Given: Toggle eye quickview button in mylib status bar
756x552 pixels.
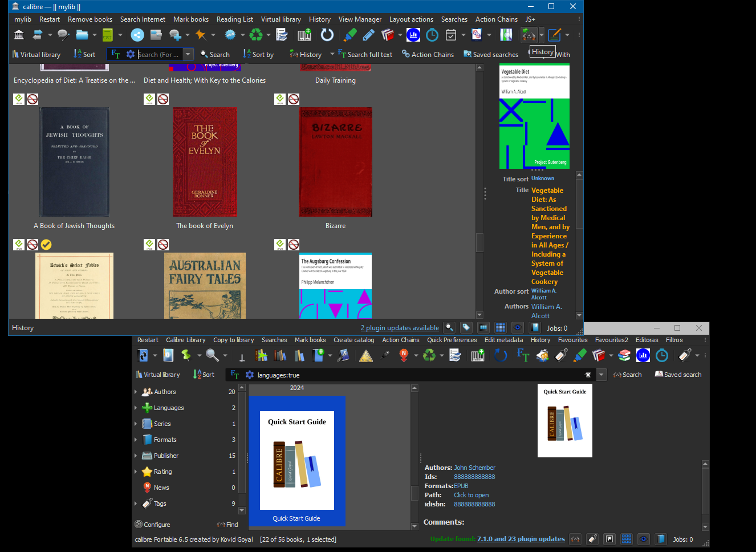Looking at the screenshot, I should pyautogui.click(x=518, y=327).
